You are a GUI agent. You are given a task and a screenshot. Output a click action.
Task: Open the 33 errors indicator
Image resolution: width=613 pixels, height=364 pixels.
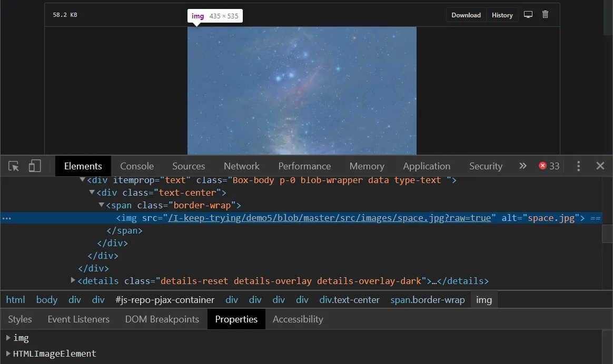click(549, 166)
